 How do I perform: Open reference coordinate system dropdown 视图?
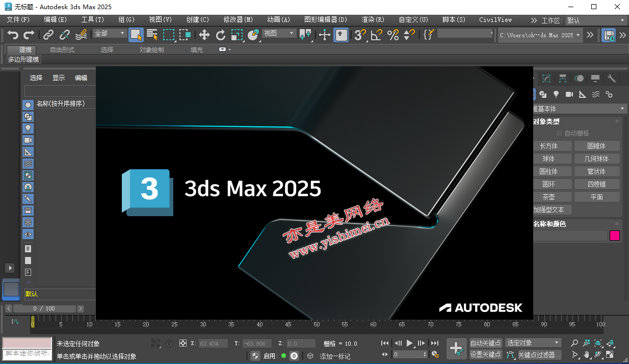click(279, 33)
